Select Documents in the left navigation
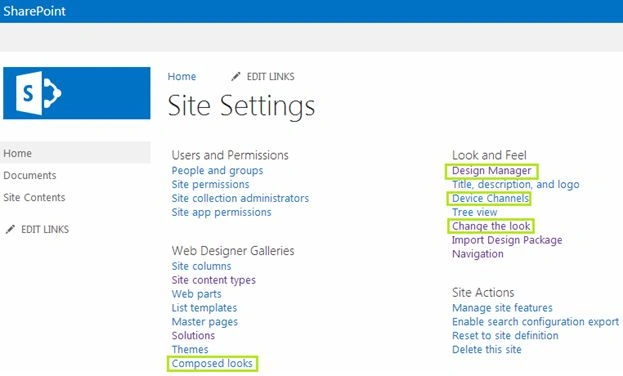 pos(30,175)
